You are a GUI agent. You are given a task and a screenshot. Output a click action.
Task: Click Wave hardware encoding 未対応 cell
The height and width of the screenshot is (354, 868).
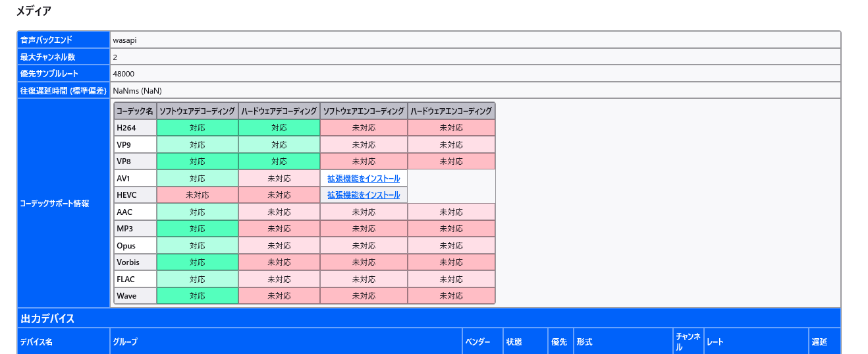coord(451,296)
